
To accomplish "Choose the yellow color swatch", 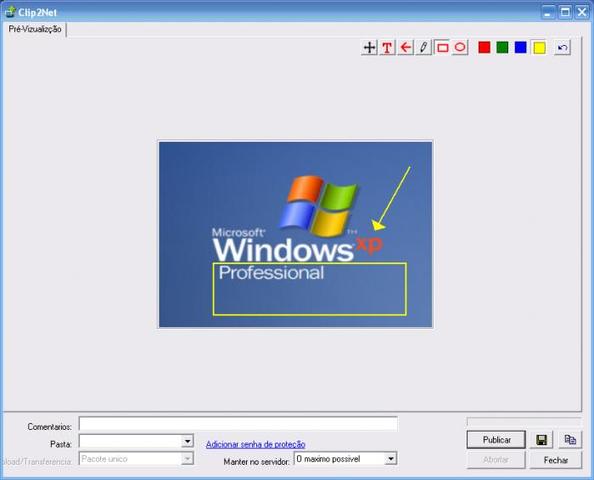I will (539, 48).
